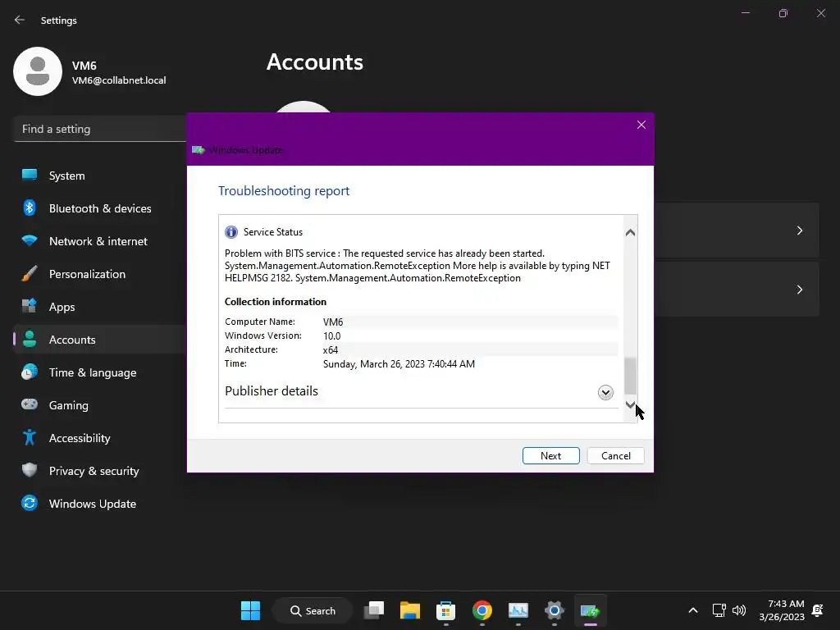Click the report scrollbar down arrow
Screen dimensions: 840x630
pyautogui.click(x=630, y=404)
